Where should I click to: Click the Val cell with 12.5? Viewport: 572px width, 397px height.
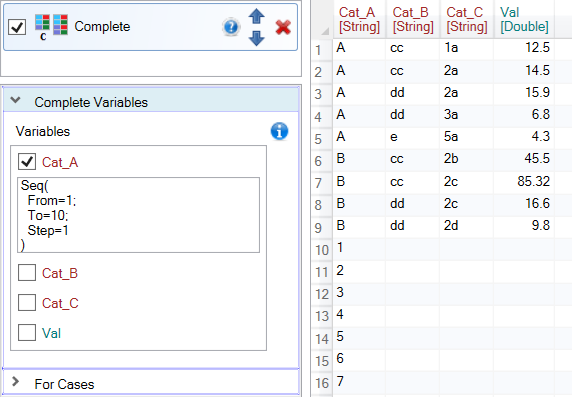(524, 48)
